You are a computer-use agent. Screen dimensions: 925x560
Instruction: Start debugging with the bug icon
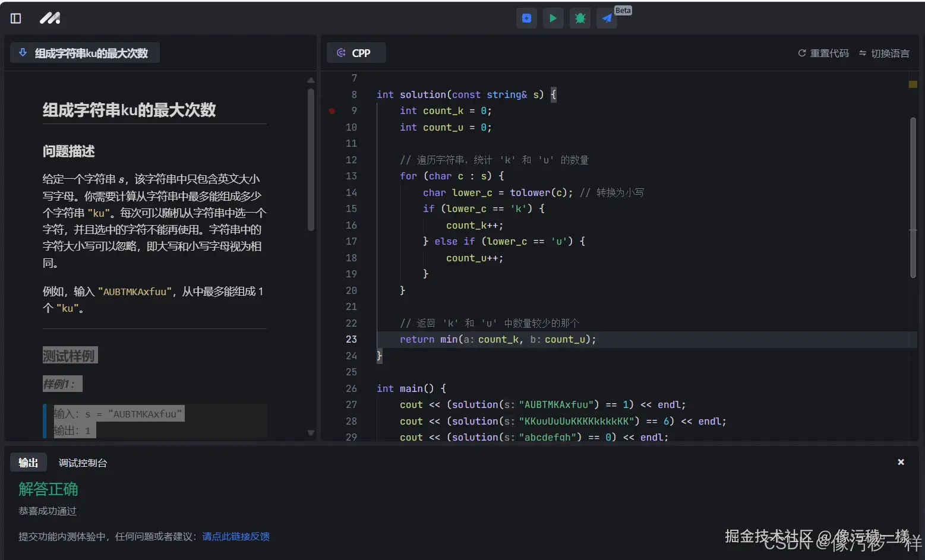pyautogui.click(x=580, y=18)
